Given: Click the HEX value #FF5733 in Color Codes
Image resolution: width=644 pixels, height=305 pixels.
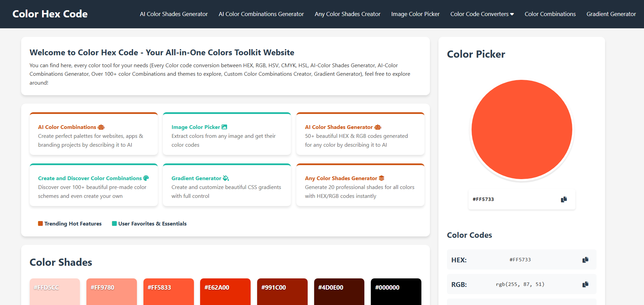Looking at the screenshot, I should [x=520, y=260].
